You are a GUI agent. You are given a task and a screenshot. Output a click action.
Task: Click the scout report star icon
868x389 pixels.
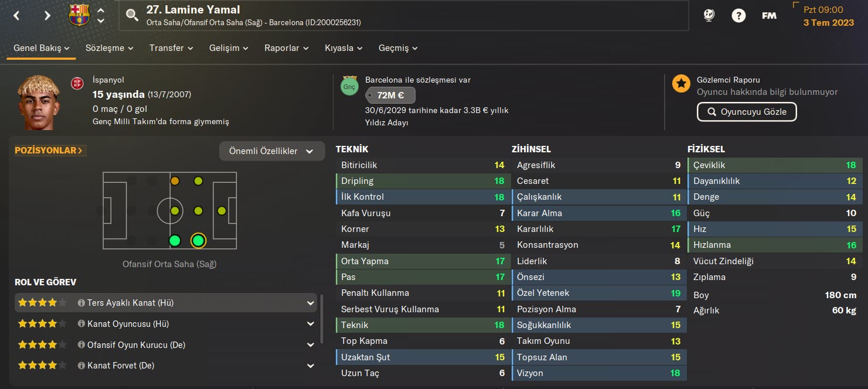tap(681, 83)
